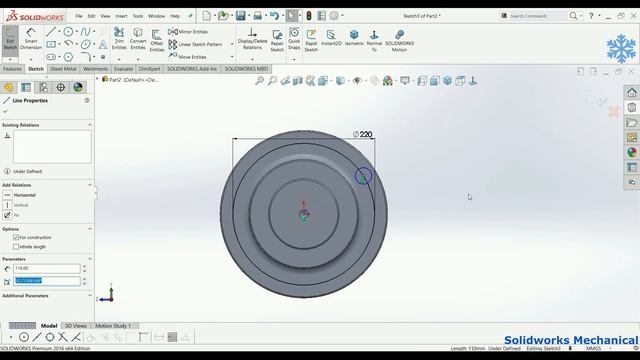The image size is (640, 360).
Task: Switch to the Features tab
Action: click(x=12, y=69)
